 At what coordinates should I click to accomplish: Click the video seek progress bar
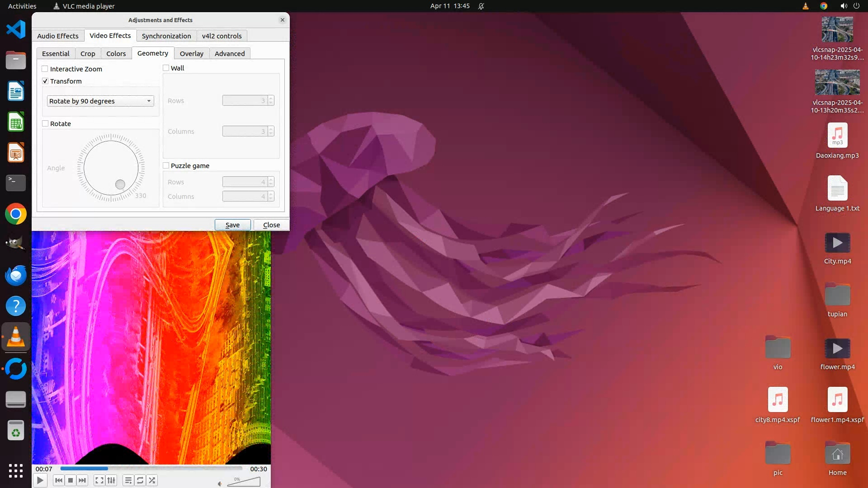coord(151,469)
